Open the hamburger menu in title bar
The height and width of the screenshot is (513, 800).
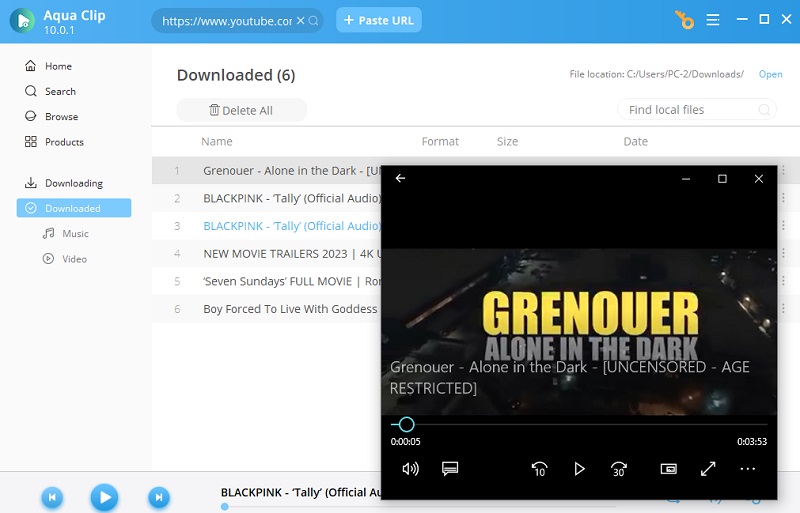click(x=713, y=20)
